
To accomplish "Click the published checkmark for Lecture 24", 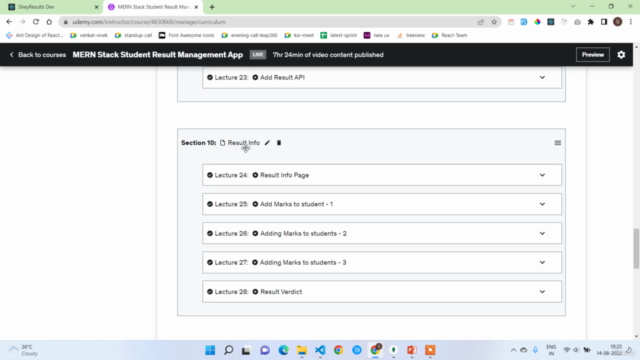I will point(210,175).
